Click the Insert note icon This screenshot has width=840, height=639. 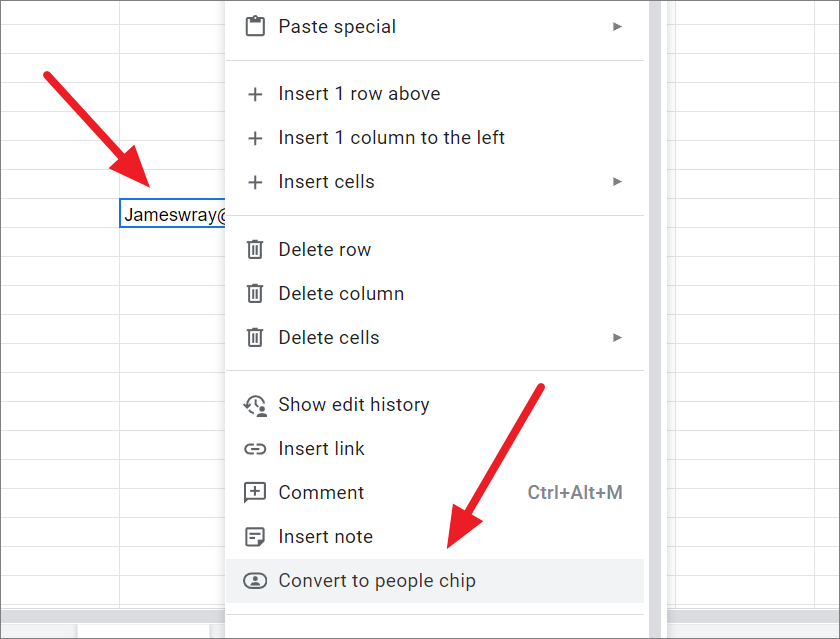tap(255, 536)
